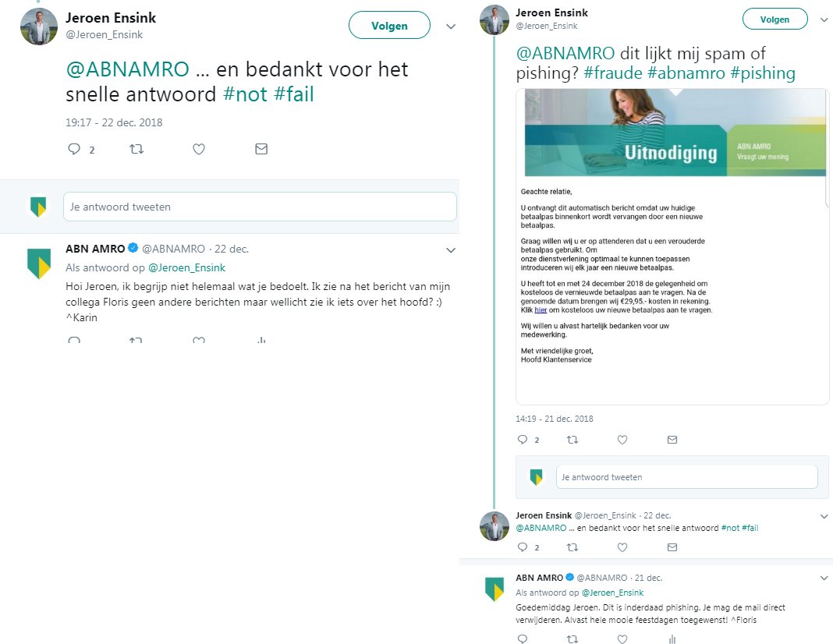The image size is (833, 644).
Task: Open the Uitnodiging email image thumbnail
Action: pos(672,246)
